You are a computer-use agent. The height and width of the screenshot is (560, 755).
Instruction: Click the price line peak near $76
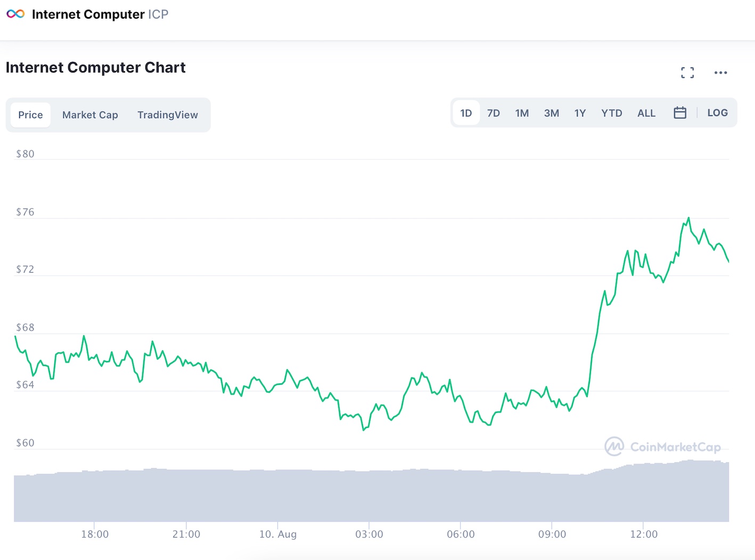pyautogui.click(x=688, y=218)
